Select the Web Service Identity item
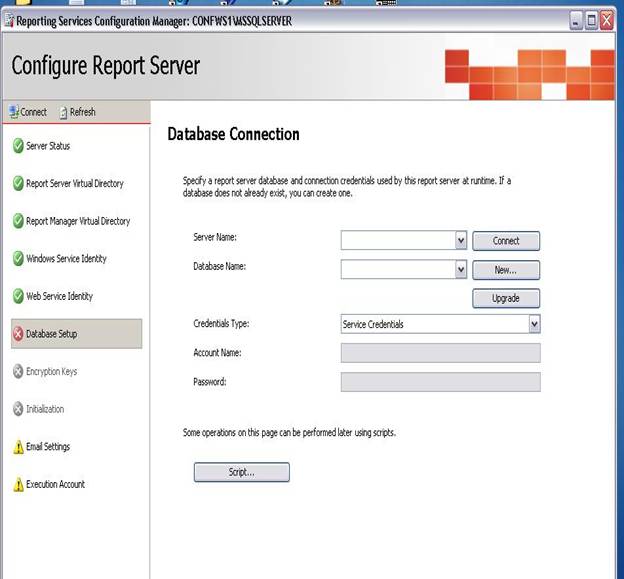The height and width of the screenshot is (579, 624). [x=59, y=296]
